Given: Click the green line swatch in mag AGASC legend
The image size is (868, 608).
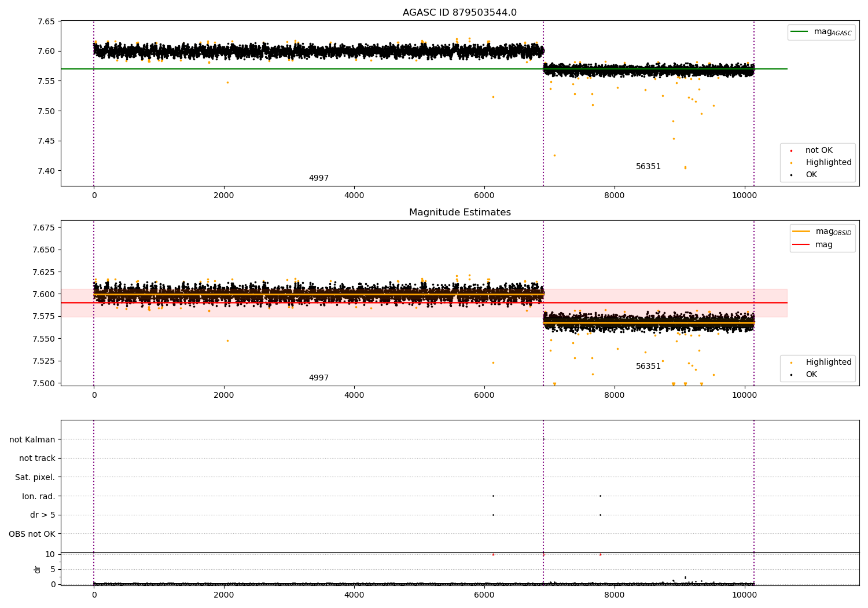Looking at the screenshot, I should click(x=799, y=32).
